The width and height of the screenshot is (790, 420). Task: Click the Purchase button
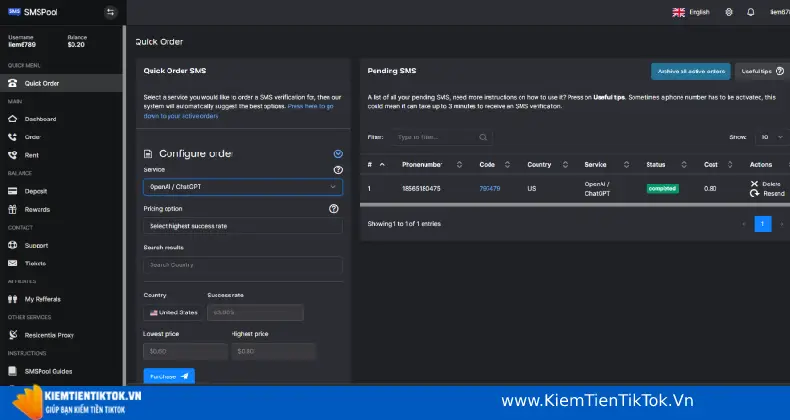pyautogui.click(x=169, y=377)
